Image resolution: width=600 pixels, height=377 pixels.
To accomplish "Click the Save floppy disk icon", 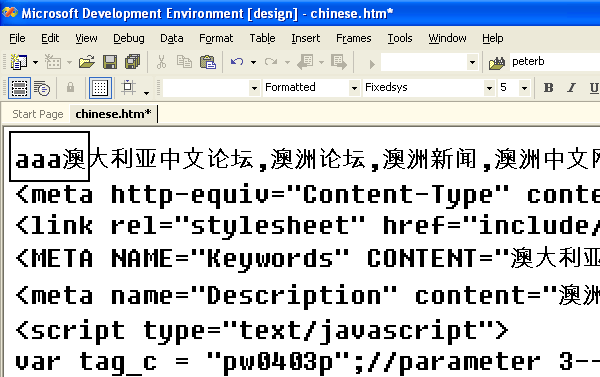I will [110, 62].
